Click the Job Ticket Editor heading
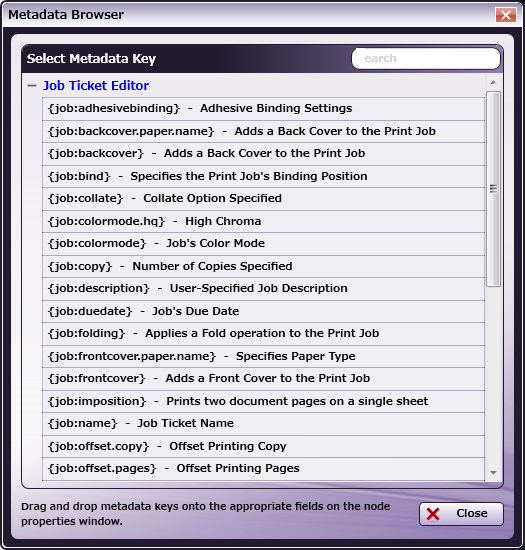 96,86
